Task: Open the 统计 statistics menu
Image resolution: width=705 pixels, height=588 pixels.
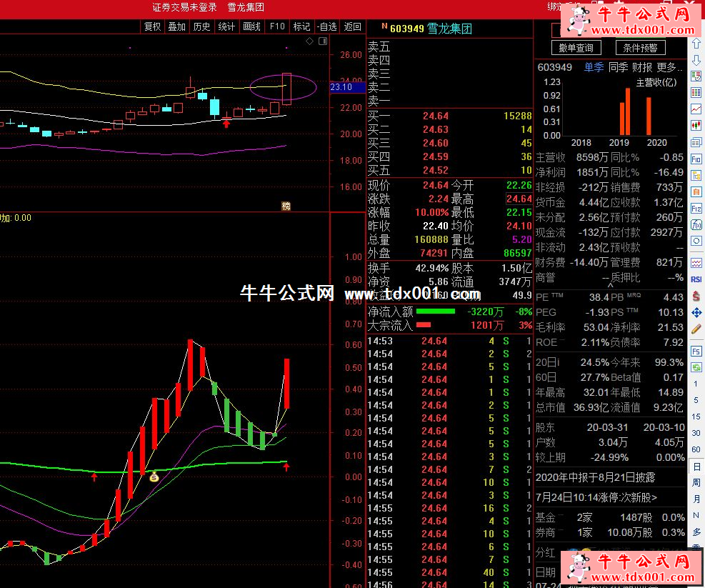Action: (x=226, y=26)
